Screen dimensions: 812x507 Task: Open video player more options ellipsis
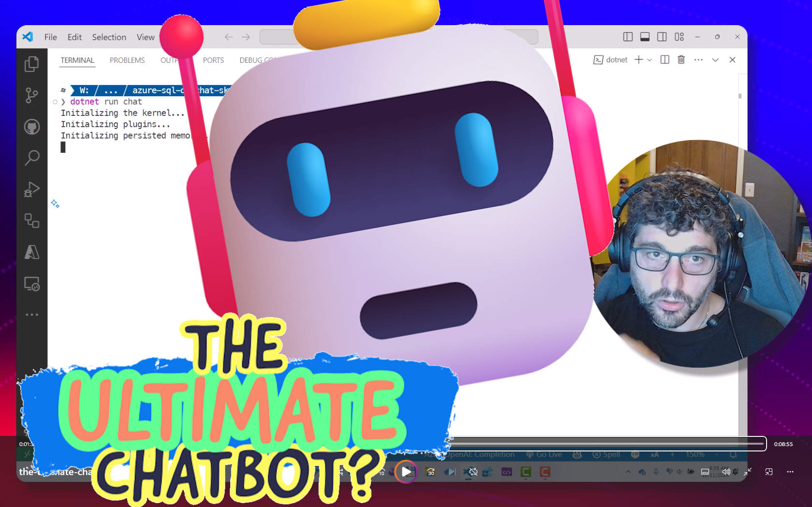(x=790, y=472)
